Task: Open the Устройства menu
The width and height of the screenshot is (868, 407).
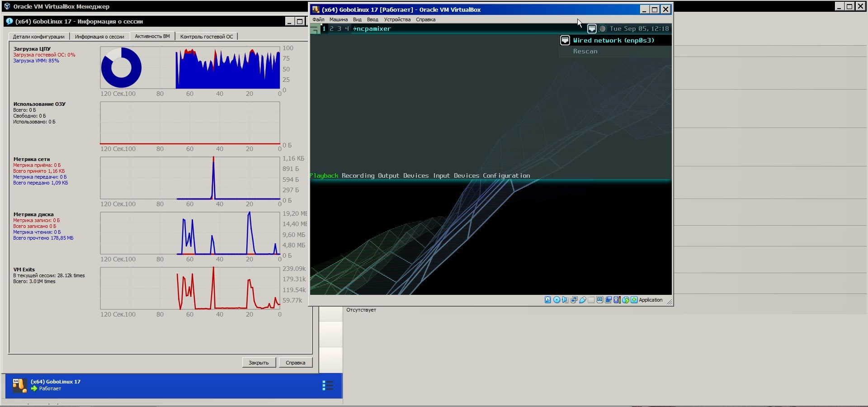Action: [397, 19]
